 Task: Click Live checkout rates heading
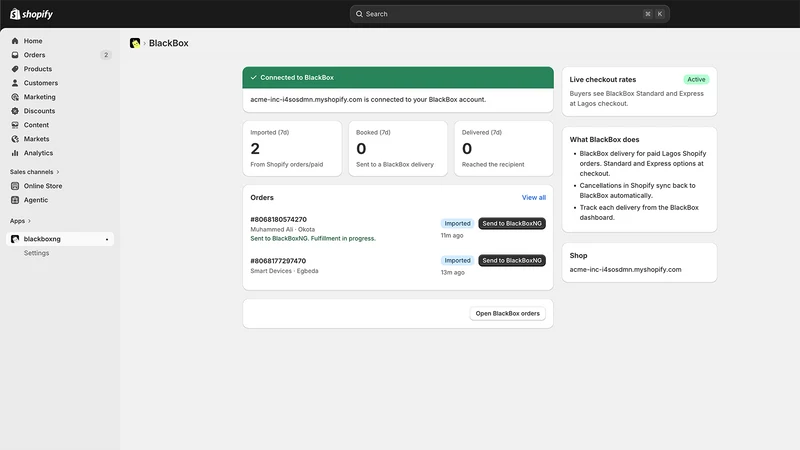point(603,80)
